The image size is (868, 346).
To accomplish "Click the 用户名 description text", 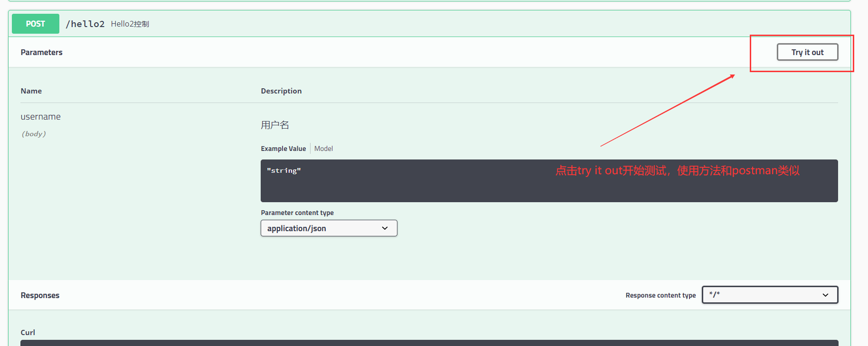I will [x=275, y=125].
